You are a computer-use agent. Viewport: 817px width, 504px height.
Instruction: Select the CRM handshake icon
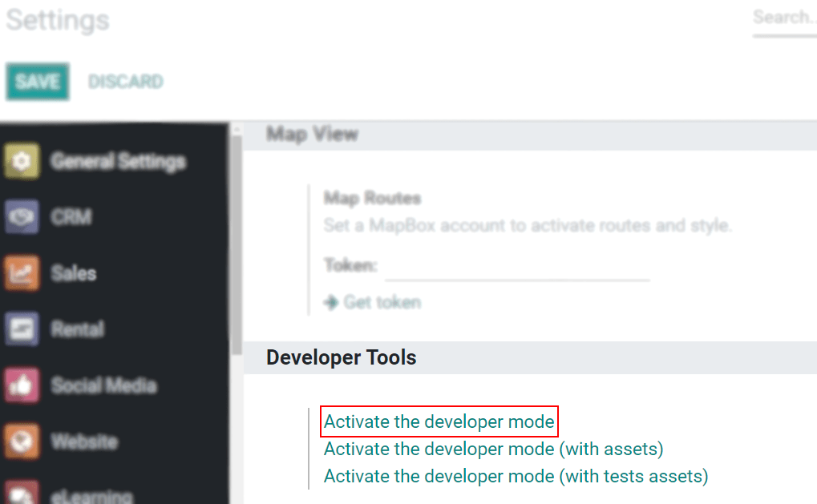coord(22,216)
